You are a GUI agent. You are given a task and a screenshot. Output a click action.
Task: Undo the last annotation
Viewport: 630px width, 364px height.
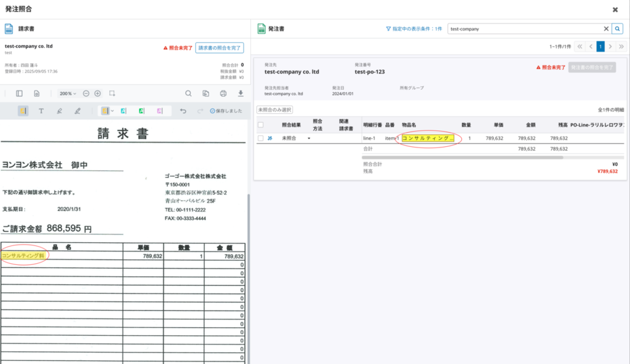coord(183,111)
